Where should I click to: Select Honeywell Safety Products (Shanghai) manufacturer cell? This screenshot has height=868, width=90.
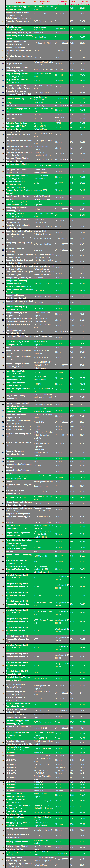coord(19,343)
